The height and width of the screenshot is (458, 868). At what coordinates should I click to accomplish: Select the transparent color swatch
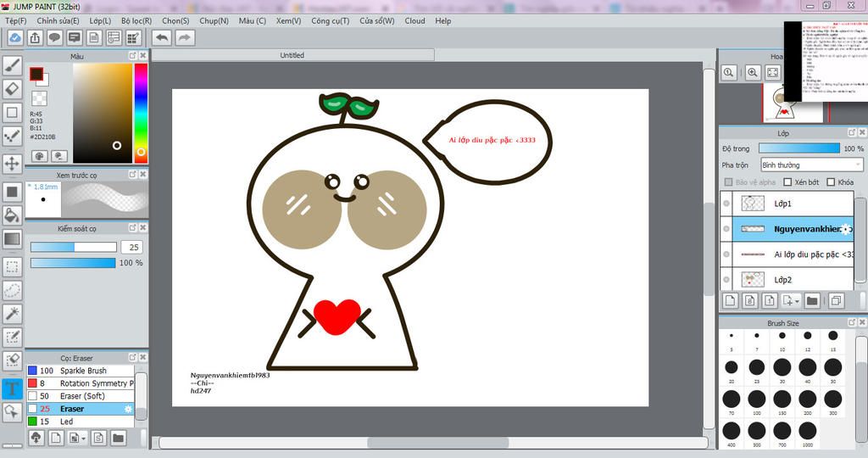pyautogui.click(x=39, y=98)
